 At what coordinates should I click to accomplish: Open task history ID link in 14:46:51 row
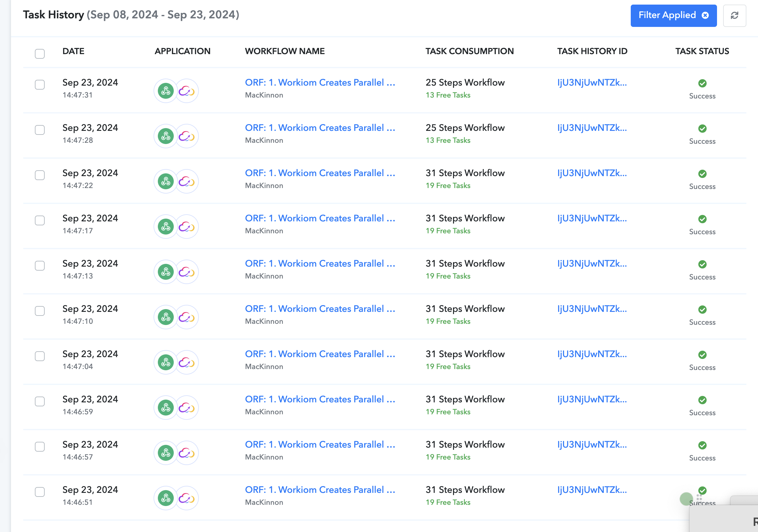point(592,490)
